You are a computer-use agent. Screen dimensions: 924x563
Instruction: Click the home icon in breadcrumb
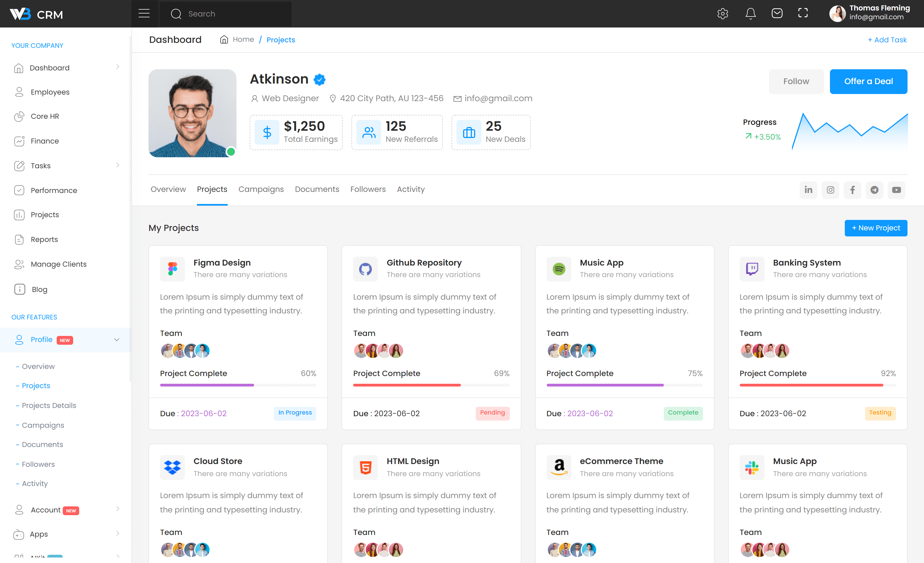[224, 39]
